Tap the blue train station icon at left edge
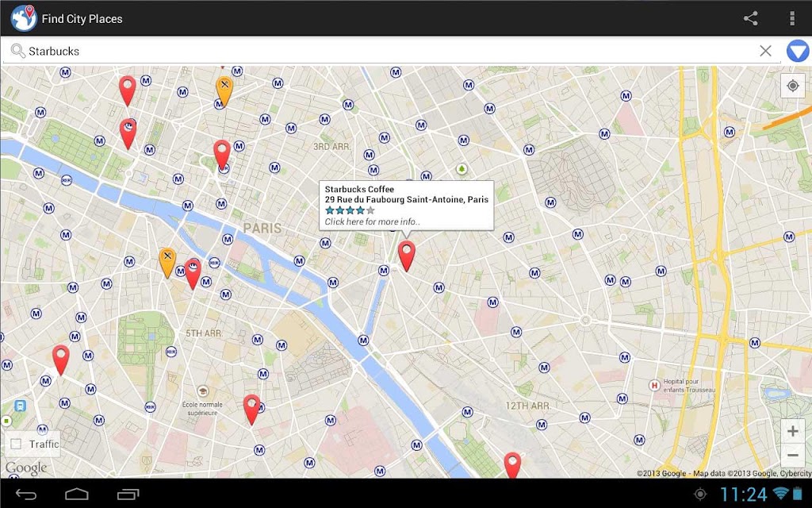 coord(20,405)
